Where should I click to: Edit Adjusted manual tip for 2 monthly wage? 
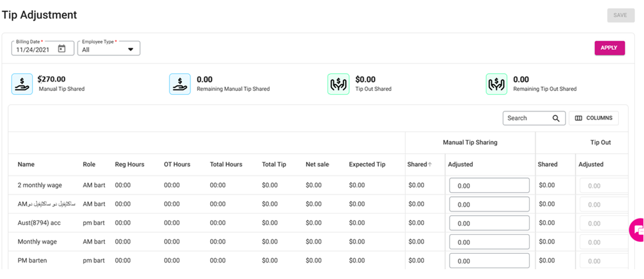(489, 186)
